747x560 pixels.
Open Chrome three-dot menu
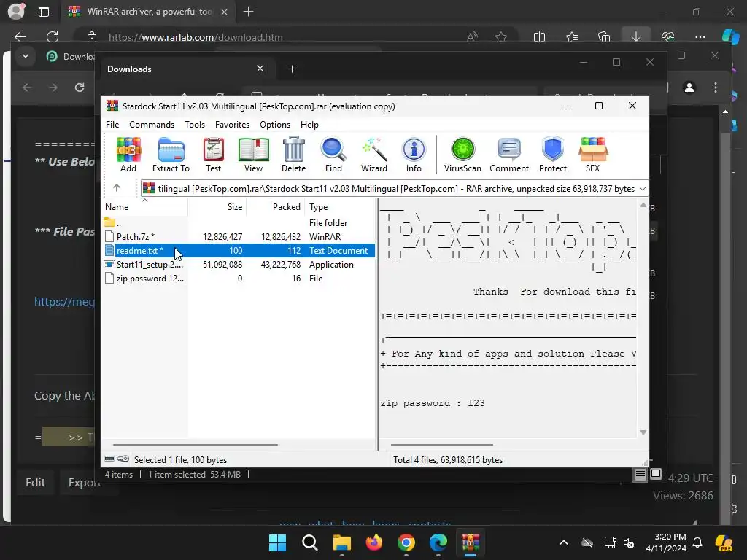click(716, 87)
